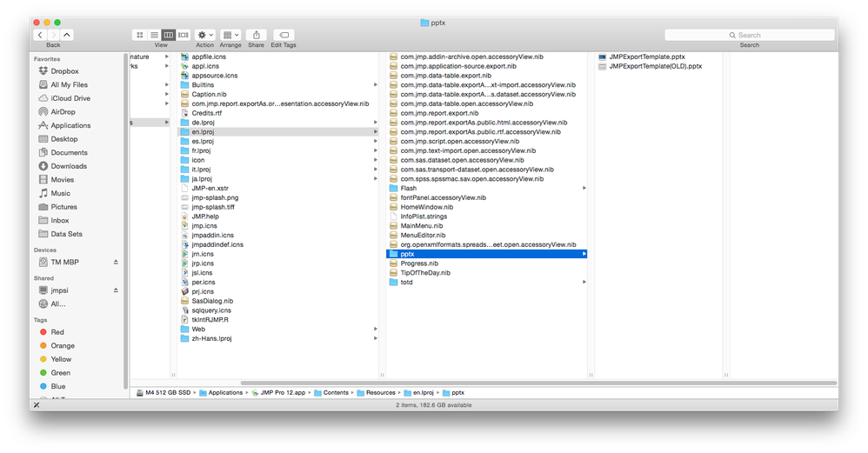Eject the jmpsi shared server
Image resolution: width=868 pixels, height=453 pixels.
pyautogui.click(x=116, y=290)
